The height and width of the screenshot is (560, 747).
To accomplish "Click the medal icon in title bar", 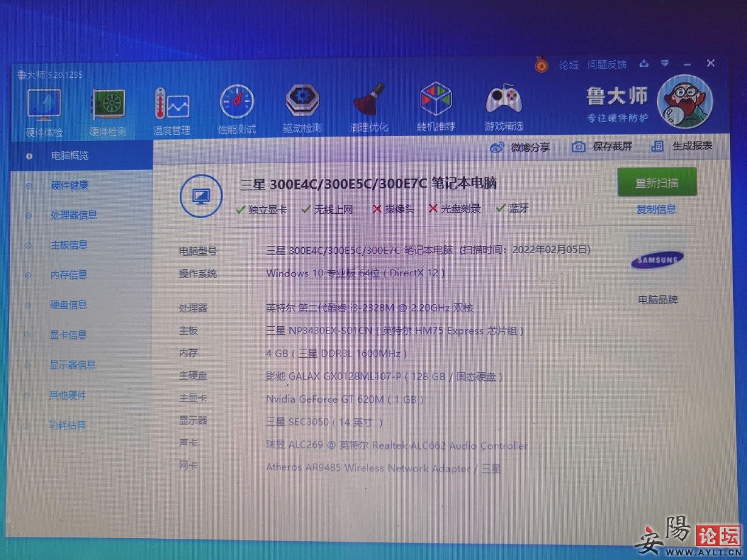I will 542,64.
